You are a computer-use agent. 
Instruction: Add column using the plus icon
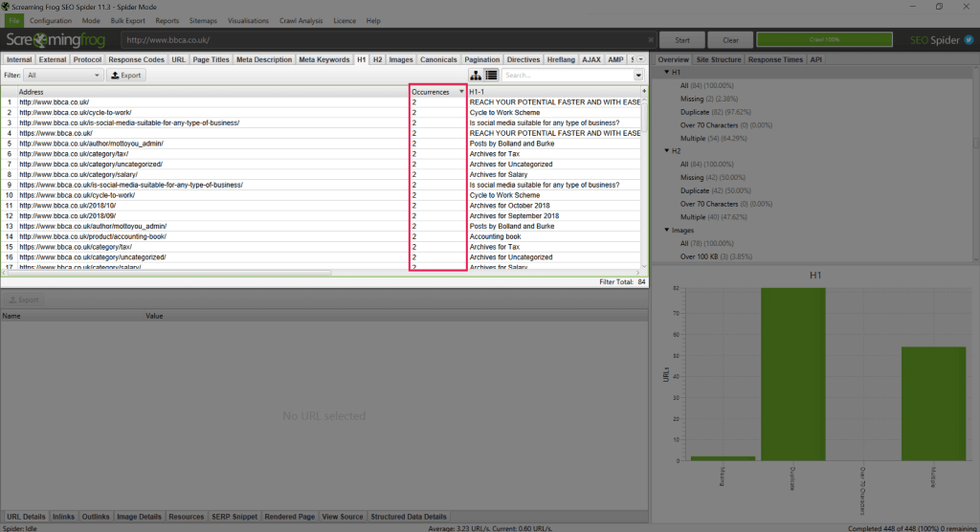(x=644, y=91)
